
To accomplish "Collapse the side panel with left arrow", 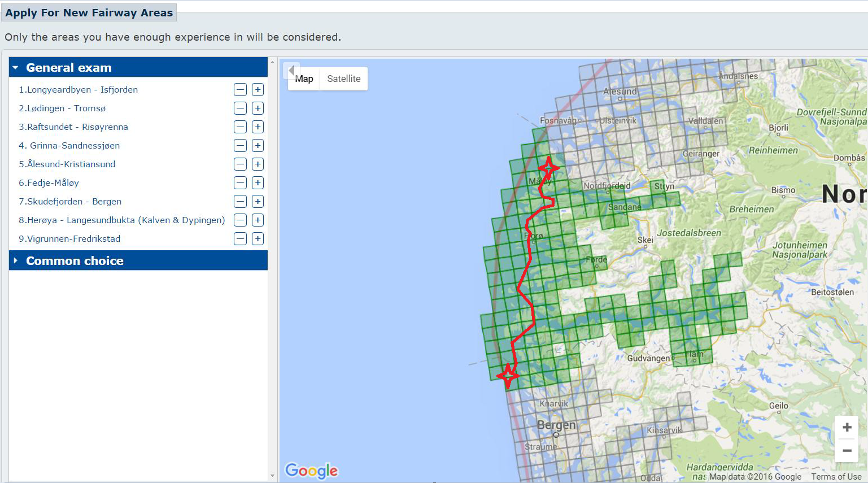I will pyautogui.click(x=290, y=71).
